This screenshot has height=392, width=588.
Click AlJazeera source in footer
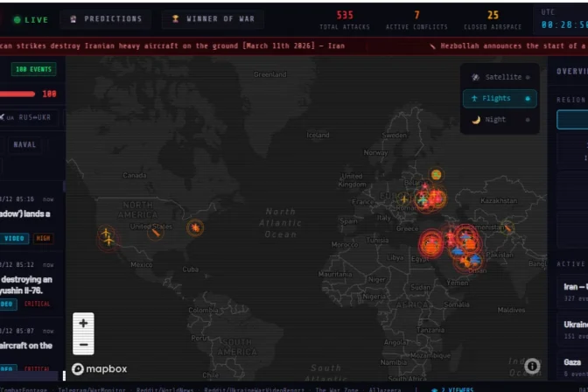point(385,389)
